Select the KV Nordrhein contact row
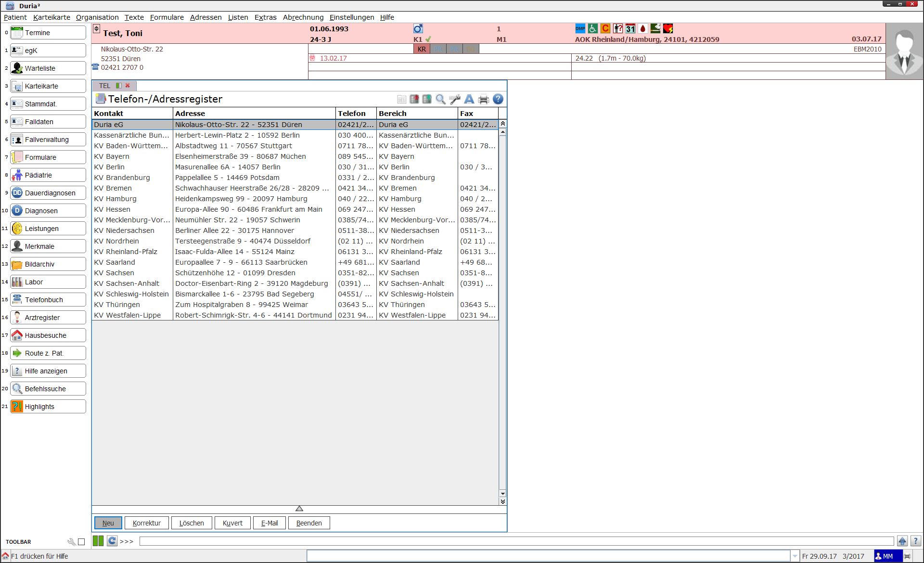 pyautogui.click(x=295, y=241)
